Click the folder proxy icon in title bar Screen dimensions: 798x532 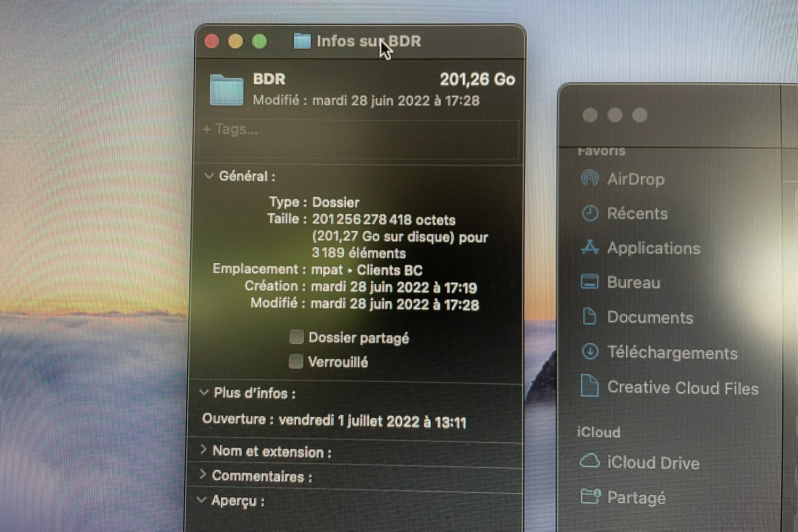pos(302,41)
